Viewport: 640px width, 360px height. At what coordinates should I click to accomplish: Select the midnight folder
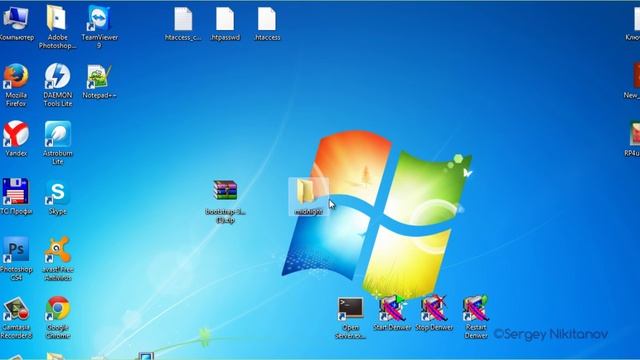pos(308,197)
